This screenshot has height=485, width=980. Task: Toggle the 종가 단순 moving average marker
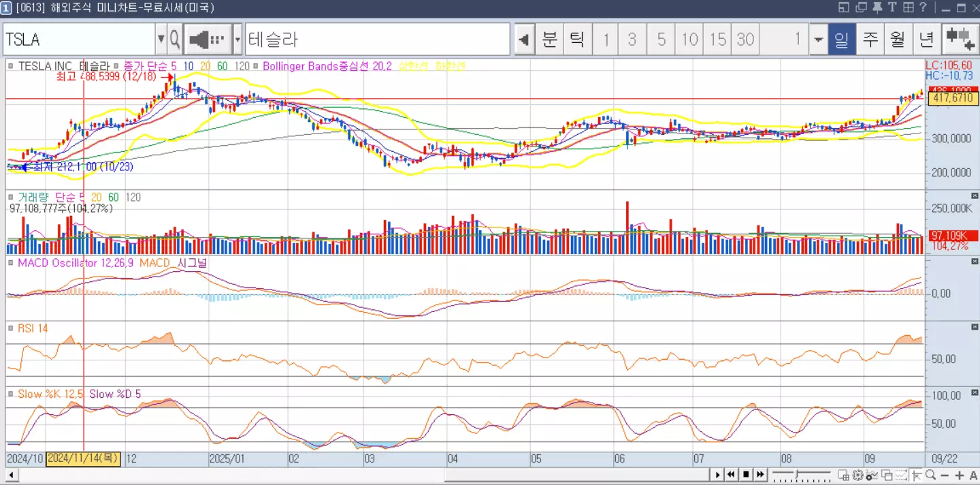116,66
